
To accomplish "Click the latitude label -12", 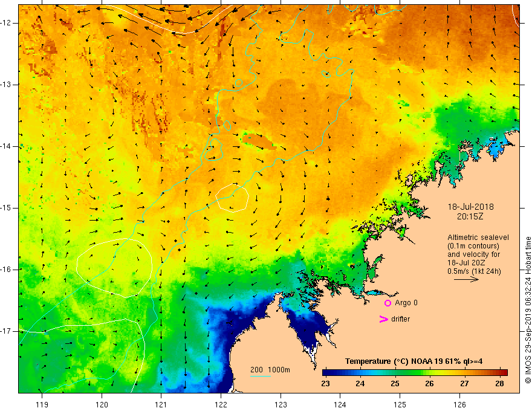I will (x=7, y=23).
